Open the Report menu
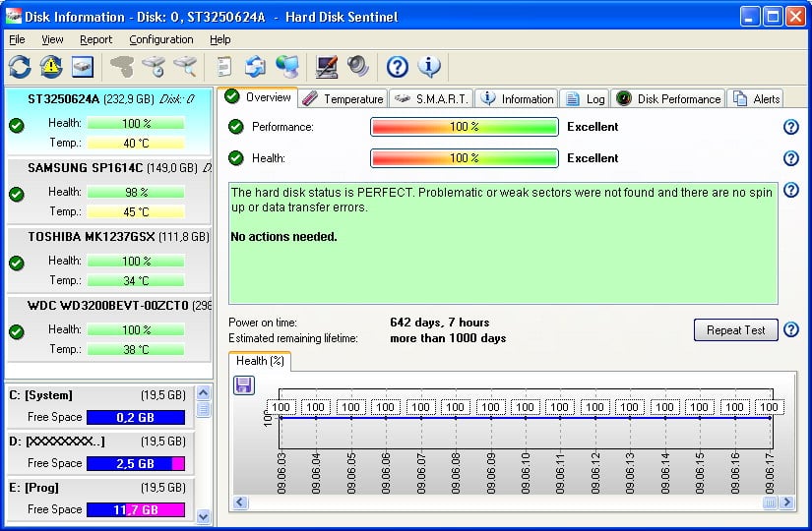The image size is (812, 531). point(95,39)
